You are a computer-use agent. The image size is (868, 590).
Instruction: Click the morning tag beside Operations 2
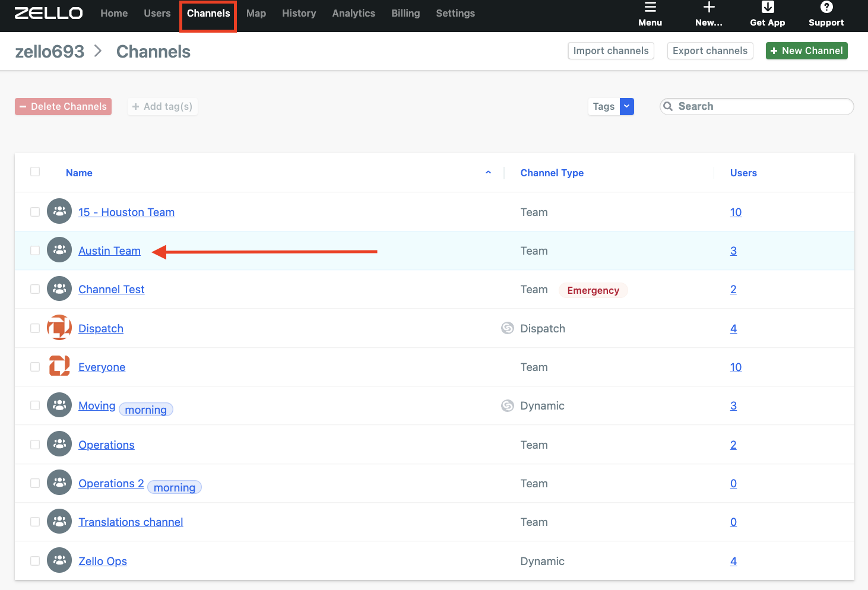click(x=175, y=487)
